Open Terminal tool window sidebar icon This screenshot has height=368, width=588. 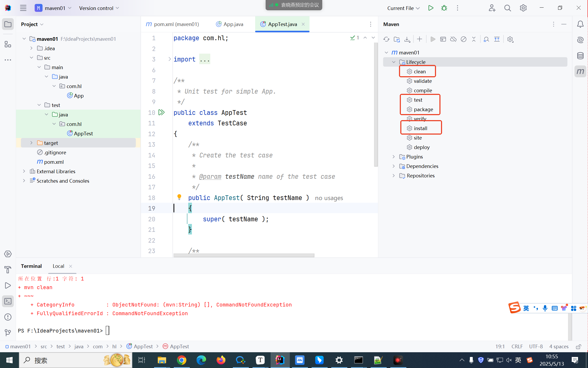(x=8, y=301)
